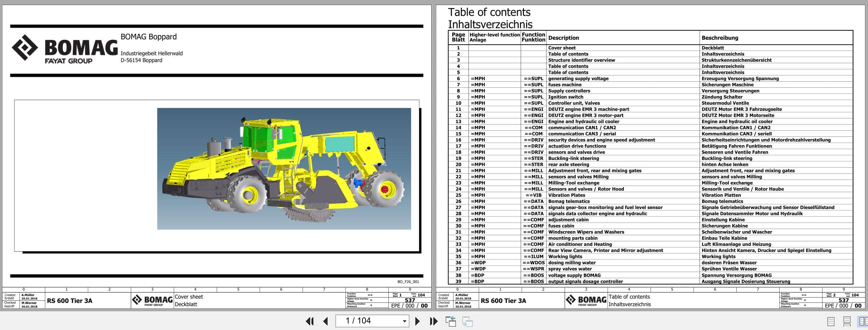
Task: Jump to the first page of the document
Action: click(x=309, y=321)
